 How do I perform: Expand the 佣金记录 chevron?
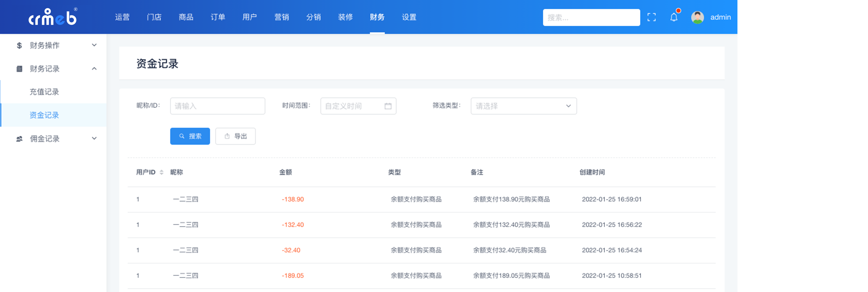(94, 138)
